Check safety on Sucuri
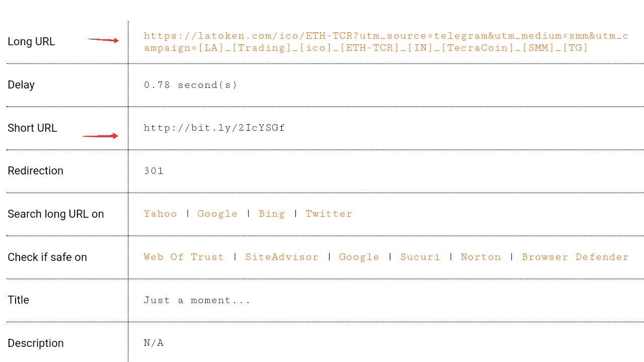Image resolution: width=644 pixels, height=362 pixels. pyautogui.click(x=420, y=257)
